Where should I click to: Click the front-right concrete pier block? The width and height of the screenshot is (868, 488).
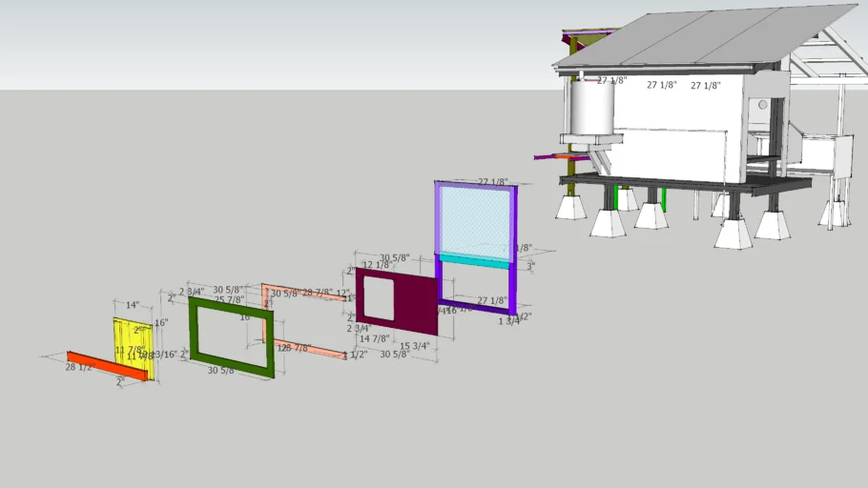[733, 234]
